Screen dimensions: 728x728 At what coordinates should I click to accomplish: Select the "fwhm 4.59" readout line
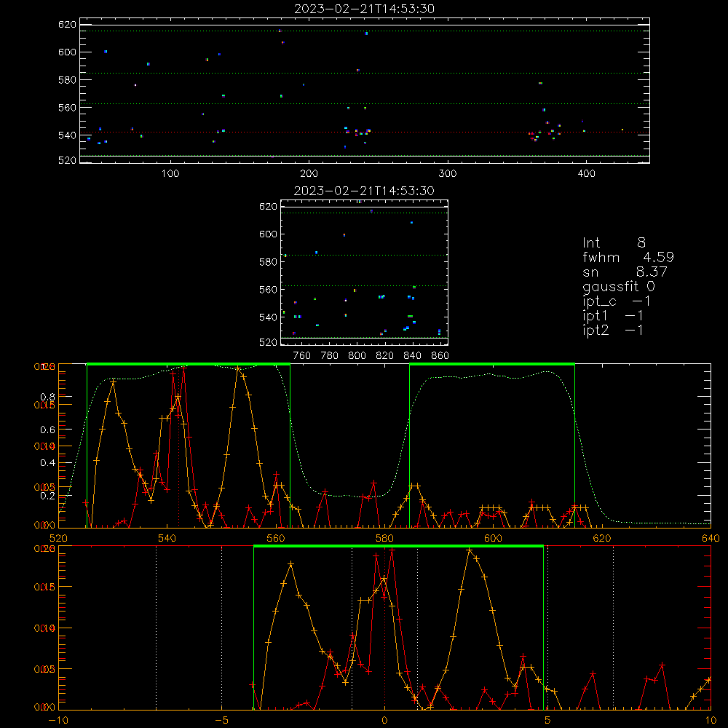click(628, 257)
